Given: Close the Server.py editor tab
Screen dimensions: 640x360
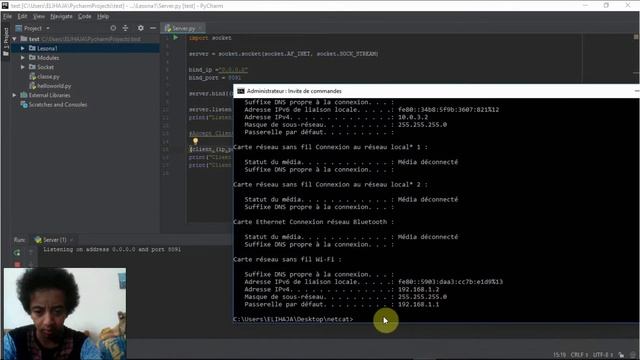Looking at the screenshot, I should 200,28.
